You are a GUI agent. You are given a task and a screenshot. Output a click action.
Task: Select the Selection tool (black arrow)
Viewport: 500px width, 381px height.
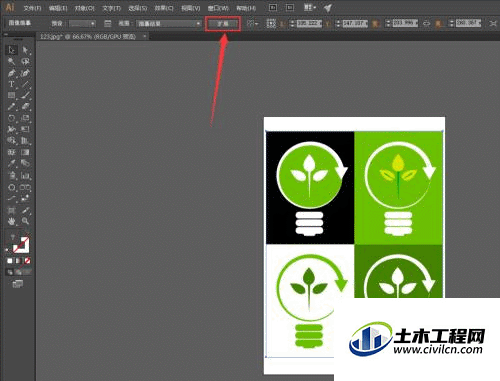click(x=12, y=50)
